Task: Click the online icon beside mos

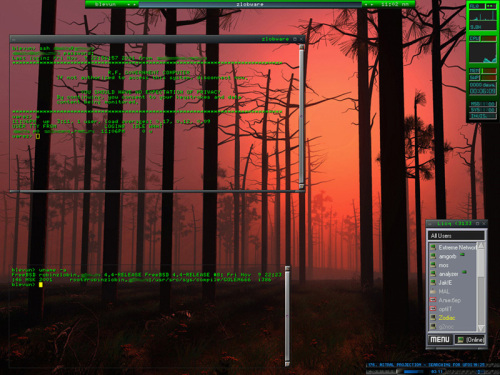Action: pyautogui.click(x=433, y=265)
